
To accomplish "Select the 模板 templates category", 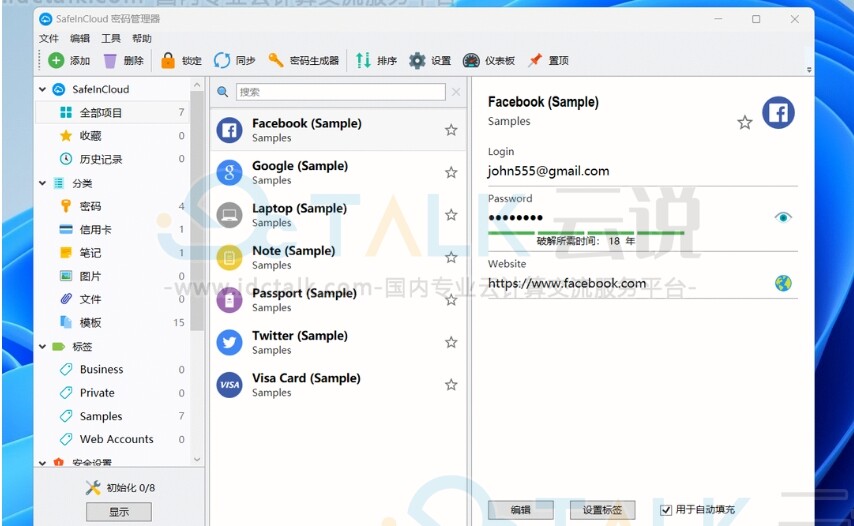I will [113, 322].
